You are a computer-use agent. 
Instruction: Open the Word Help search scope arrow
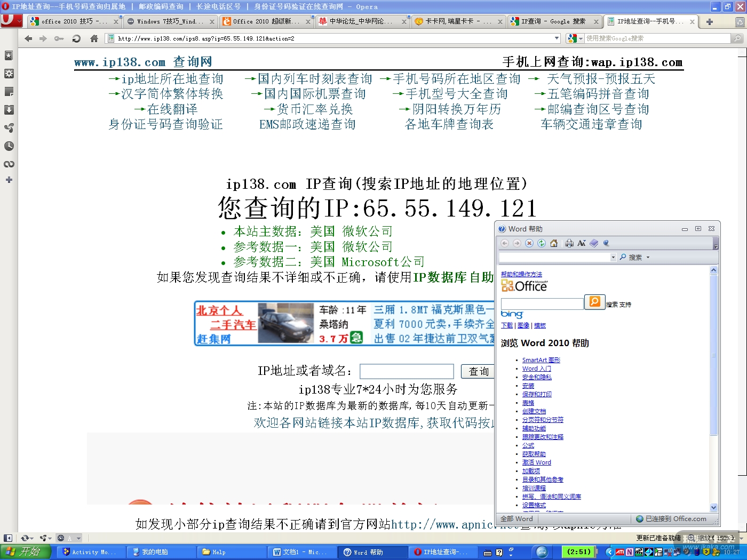coord(648,257)
